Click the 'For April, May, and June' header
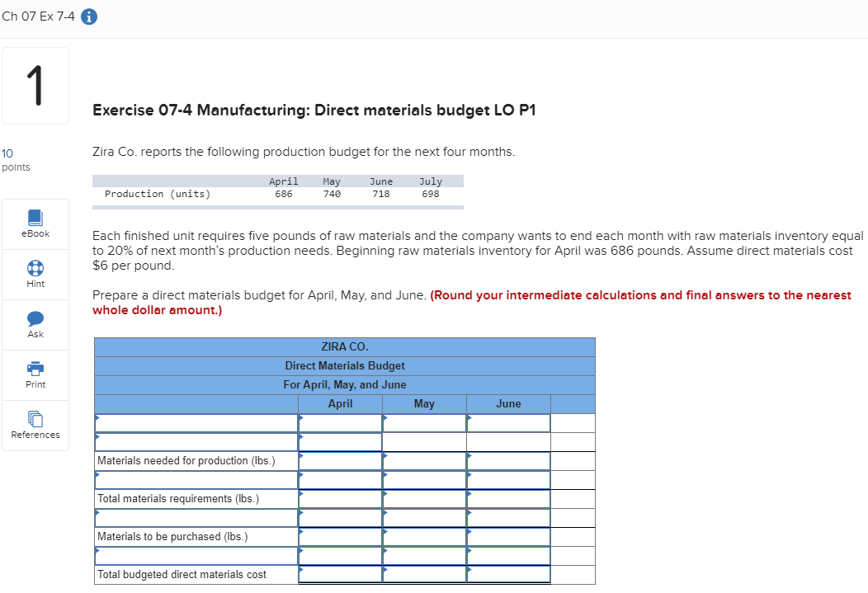Screen dimensions: 868x593 pyautogui.click(x=345, y=384)
